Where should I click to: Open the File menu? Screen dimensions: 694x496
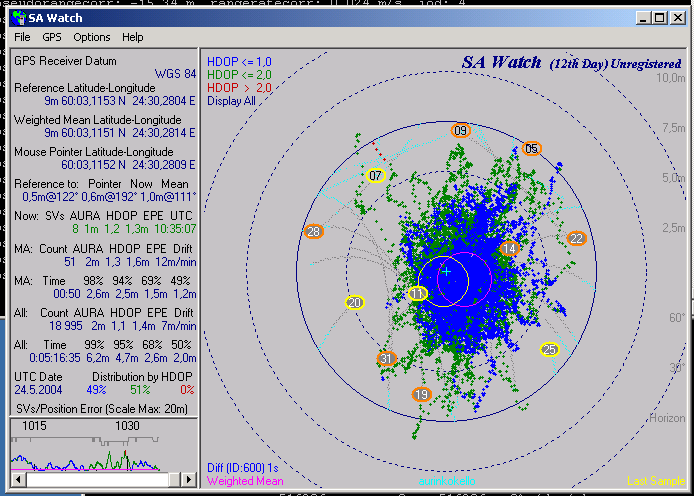(22, 37)
